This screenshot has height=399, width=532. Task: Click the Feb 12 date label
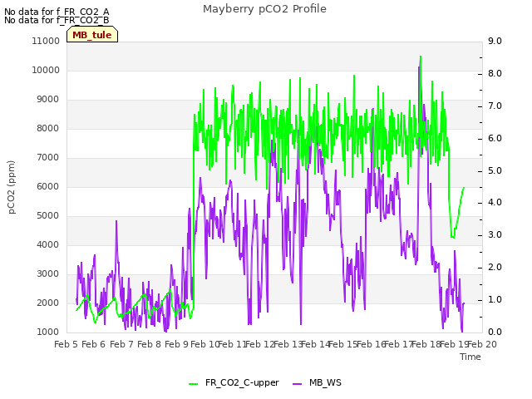point(260,344)
